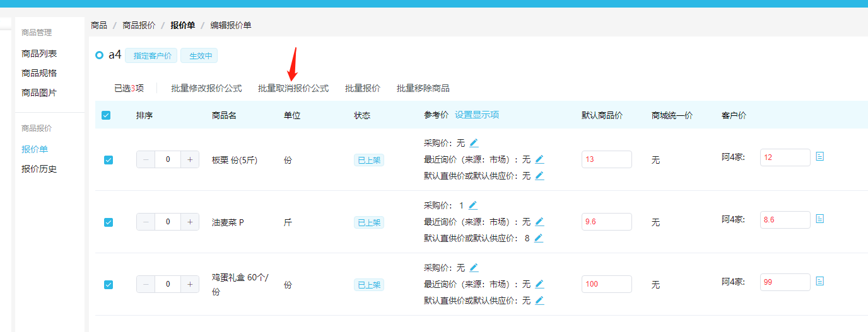Open 设置显示项 link in header
Screen dimensions: 868x332
point(477,115)
